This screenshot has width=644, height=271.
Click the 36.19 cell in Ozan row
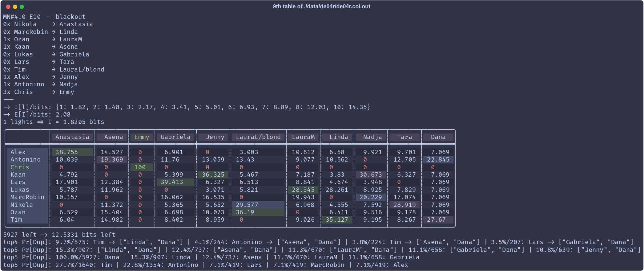pyautogui.click(x=258, y=212)
